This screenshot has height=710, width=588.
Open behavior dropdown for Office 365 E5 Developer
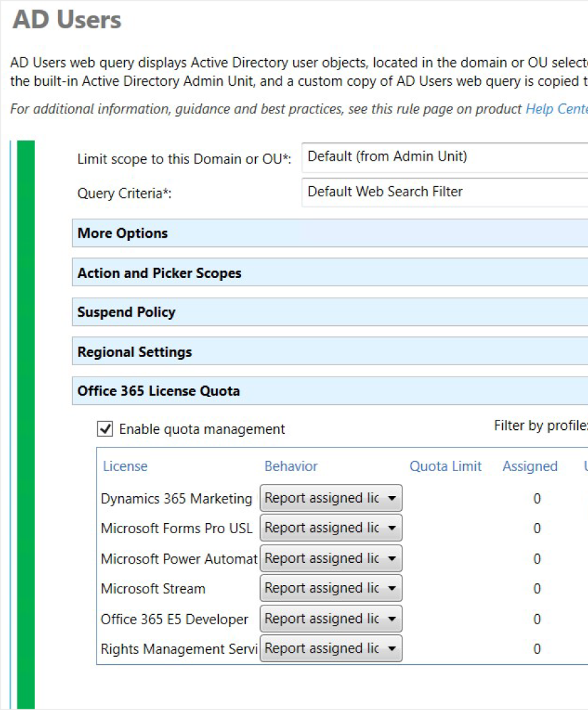point(331,618)
